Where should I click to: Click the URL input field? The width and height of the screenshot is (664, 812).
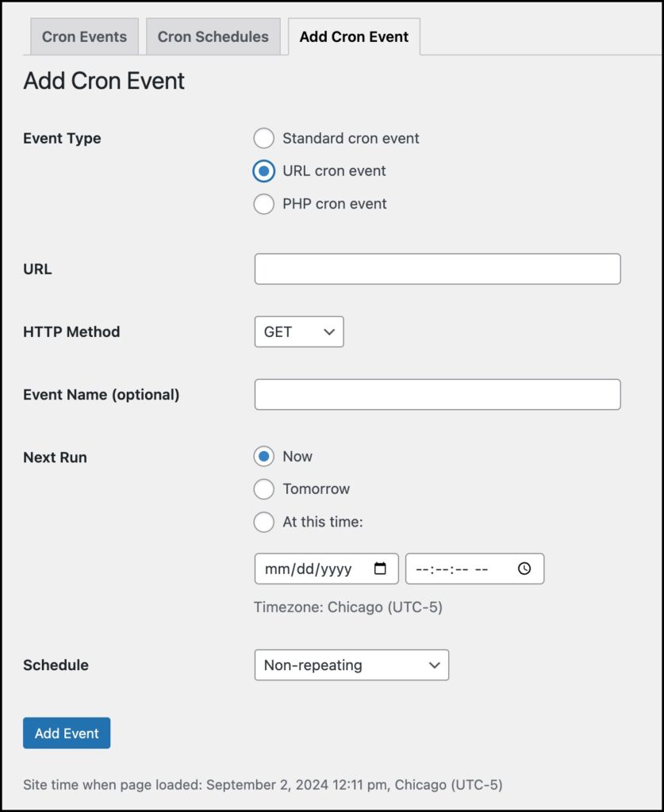(436, 269)
